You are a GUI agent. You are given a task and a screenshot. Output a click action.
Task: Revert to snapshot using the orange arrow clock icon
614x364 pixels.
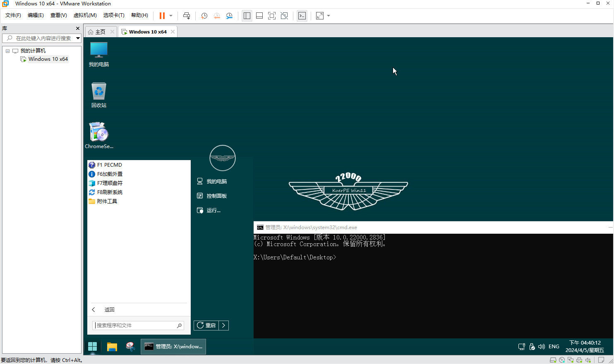point(217,16)
